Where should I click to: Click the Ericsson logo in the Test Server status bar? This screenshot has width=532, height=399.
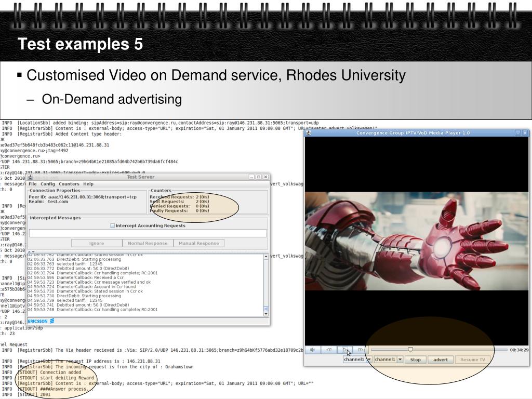coord(41,321)
